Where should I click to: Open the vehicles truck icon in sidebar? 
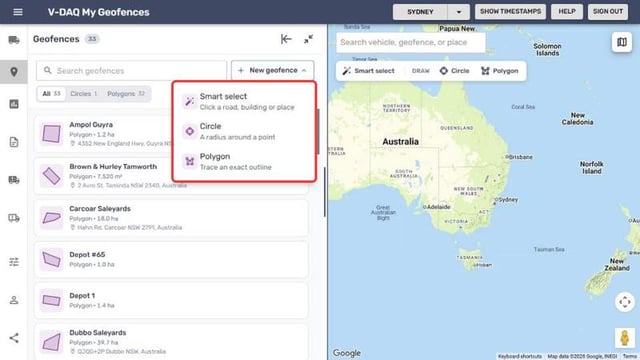(x=14, y=40)
